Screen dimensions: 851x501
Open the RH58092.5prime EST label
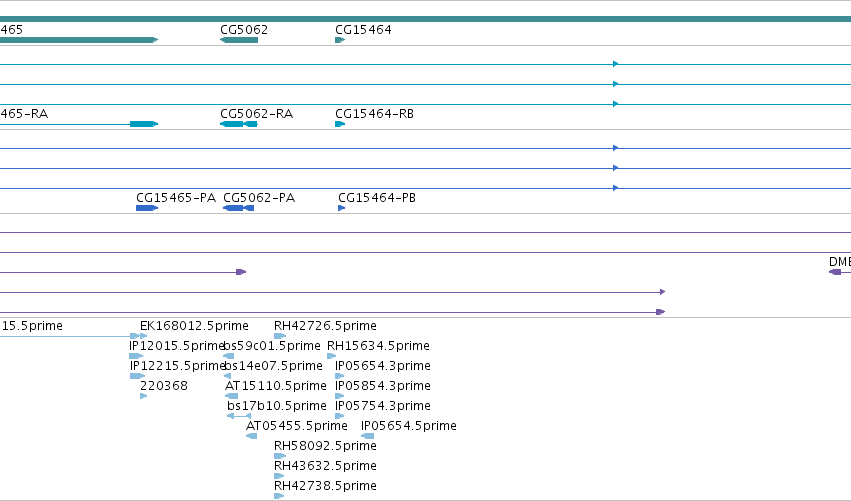click(x=325, y=446)
